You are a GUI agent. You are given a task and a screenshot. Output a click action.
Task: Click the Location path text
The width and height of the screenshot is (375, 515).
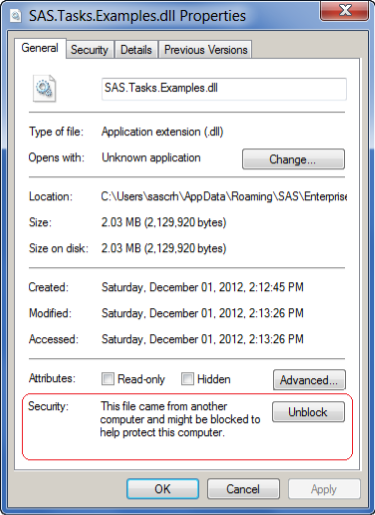point(224,197)
